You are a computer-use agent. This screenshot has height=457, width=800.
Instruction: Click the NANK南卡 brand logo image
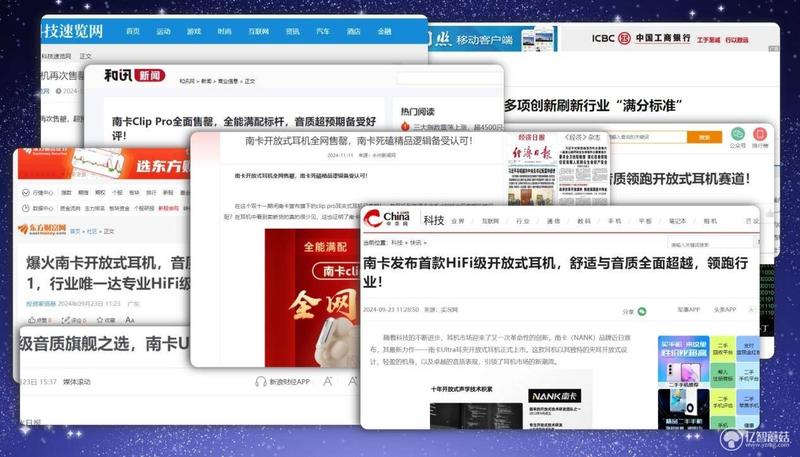[x=554, y=396]
